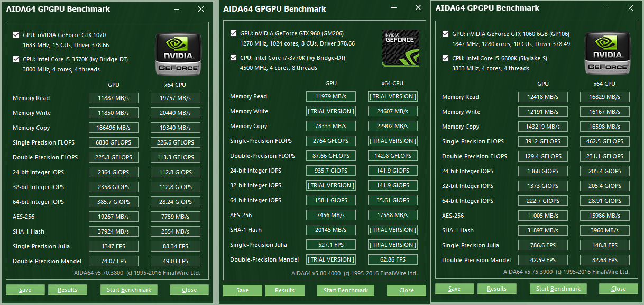This screenshot has width=644, height=305.
Task: Click Save in the GTX 960 window
Action: click(242, 290)
